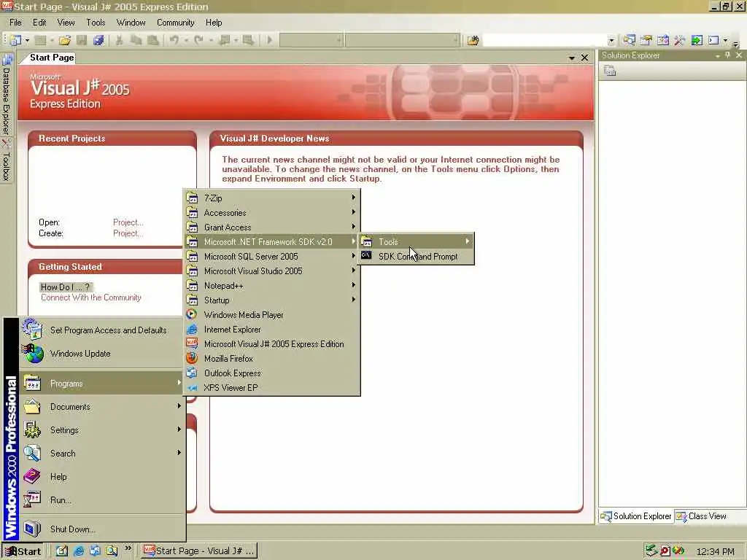Open the Object Browser toolbar icon
747x560 pixels.
662,41
